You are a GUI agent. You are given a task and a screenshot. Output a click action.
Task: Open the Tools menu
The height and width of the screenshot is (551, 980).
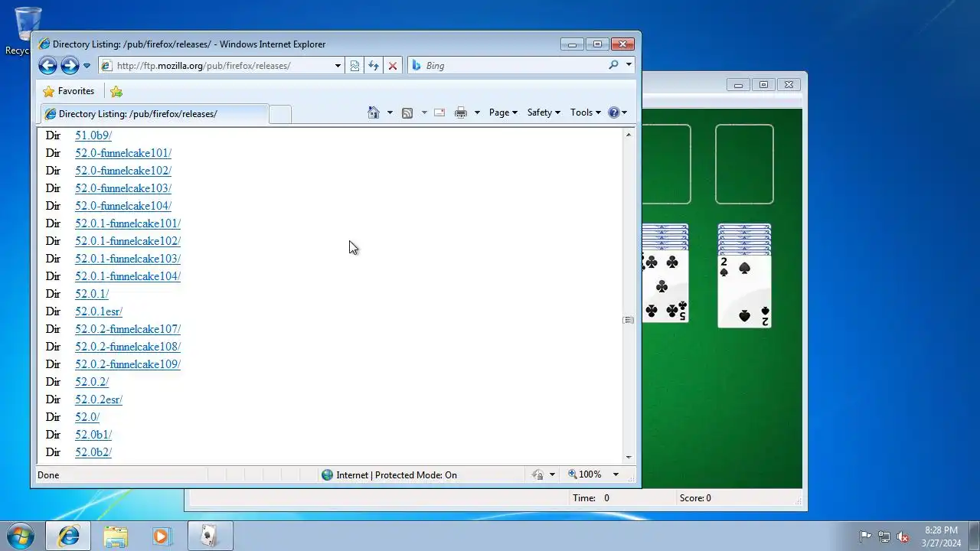click(586, 112)
